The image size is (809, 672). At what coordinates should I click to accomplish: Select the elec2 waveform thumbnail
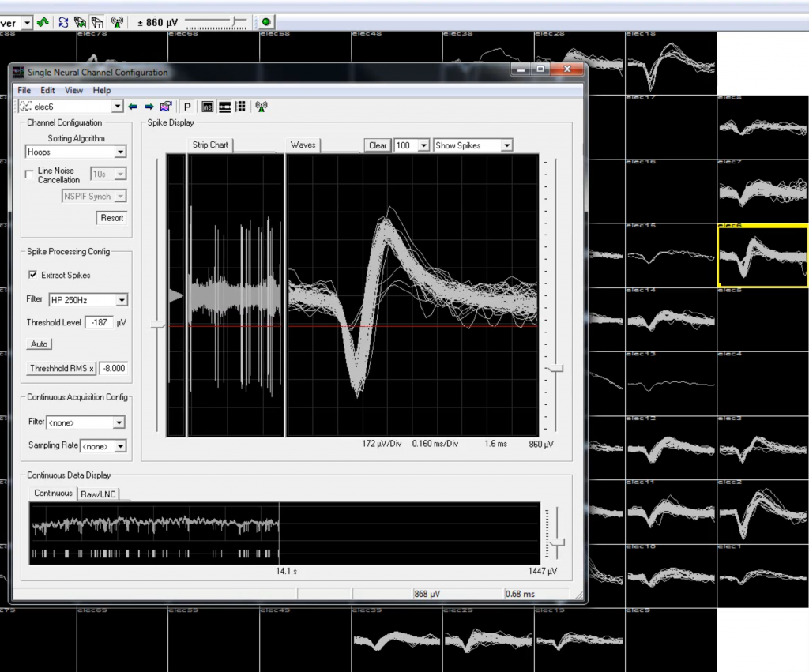tap(762, 510)
